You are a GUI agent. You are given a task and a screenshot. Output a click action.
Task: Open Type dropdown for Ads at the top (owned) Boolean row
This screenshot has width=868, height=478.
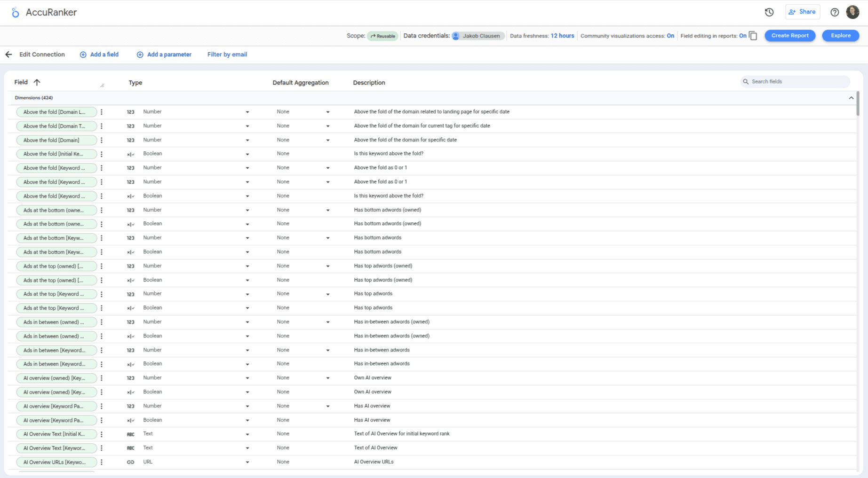pyautogui.click(x=247, y=280)
